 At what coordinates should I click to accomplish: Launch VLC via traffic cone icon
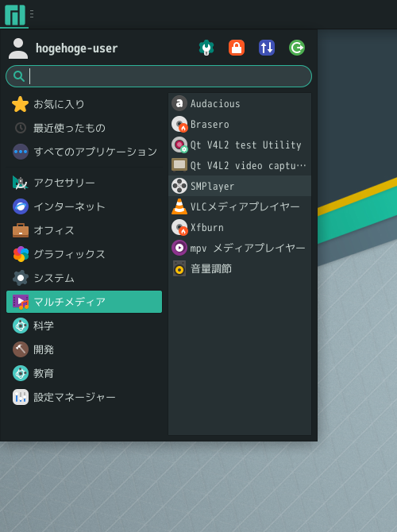[x=179, y=206]
